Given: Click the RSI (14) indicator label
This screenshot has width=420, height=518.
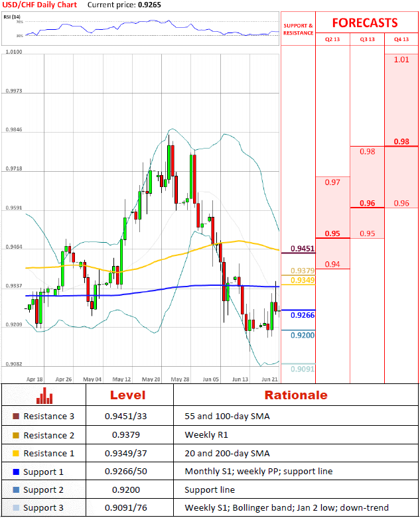Looking at the screenshot, I should (12, 17).
